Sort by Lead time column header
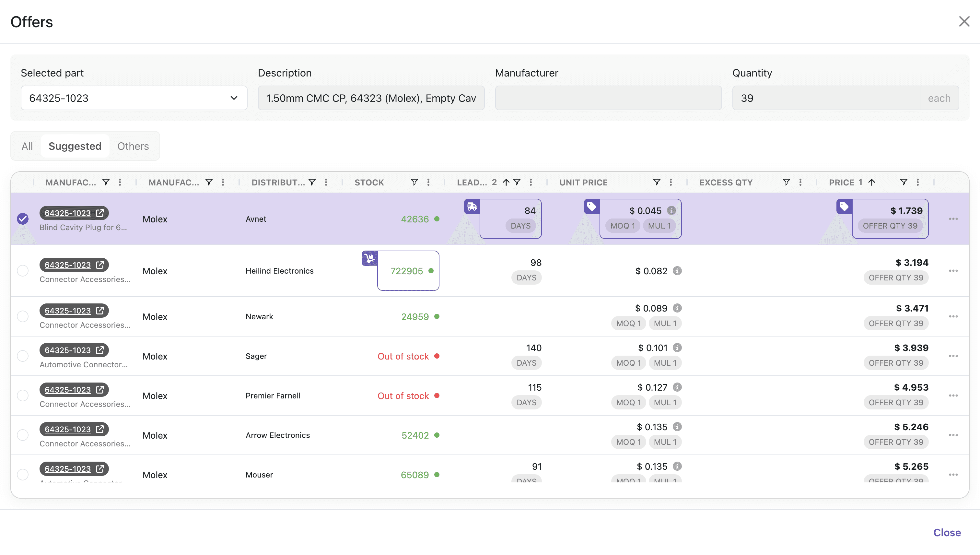Viewport: 980px width, 555px height. pyautogui.click(x=472, y=183)
